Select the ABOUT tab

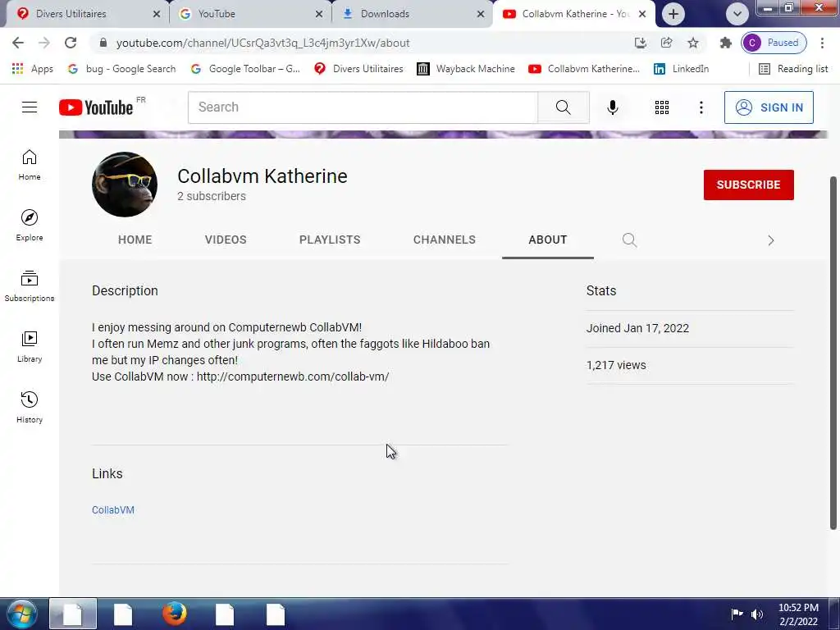tap(547, 240)
